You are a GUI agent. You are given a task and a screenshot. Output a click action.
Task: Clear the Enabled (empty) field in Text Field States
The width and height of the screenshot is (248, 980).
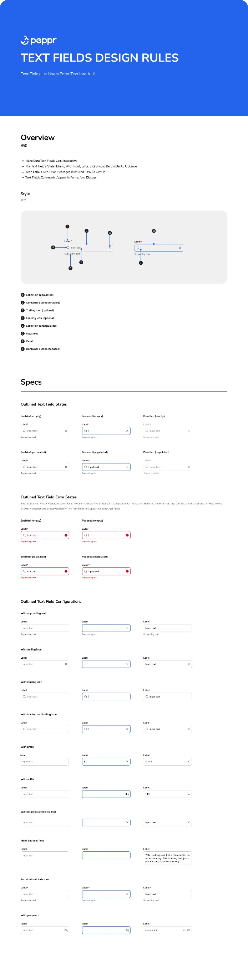click(x=66, y=431)
